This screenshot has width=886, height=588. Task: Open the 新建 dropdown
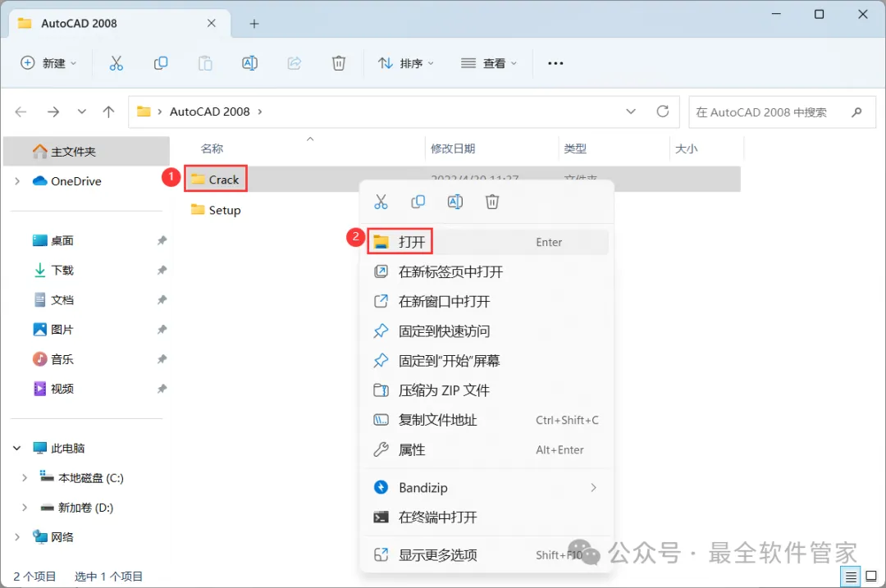pyautogui.click(x=48, y=63)
